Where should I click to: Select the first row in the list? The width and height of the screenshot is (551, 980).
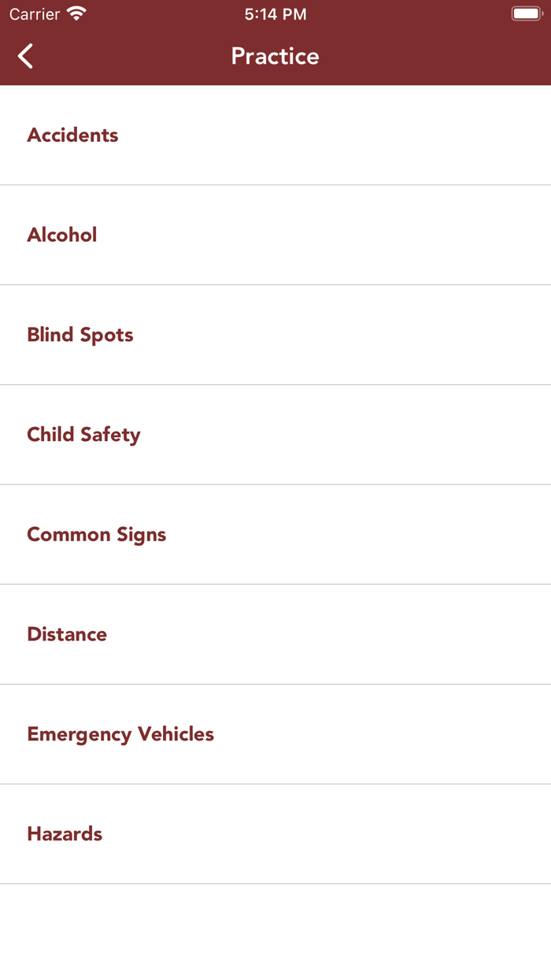275,135
